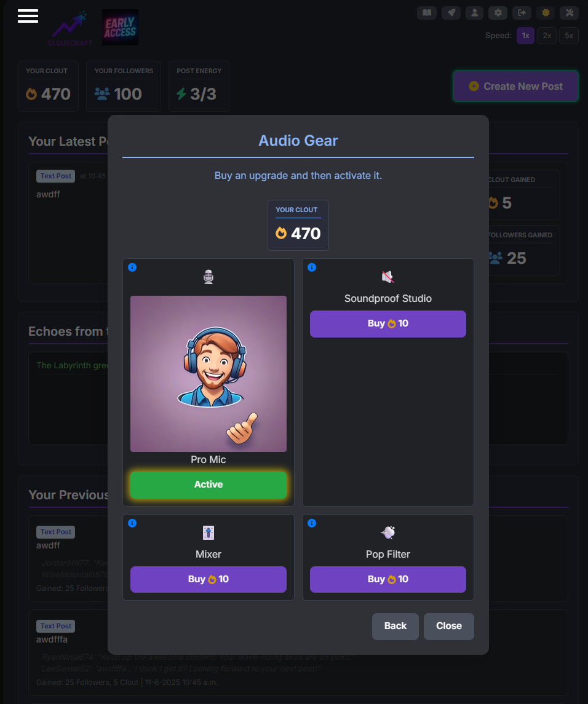Open the gear settings icon

coord(498,12)
